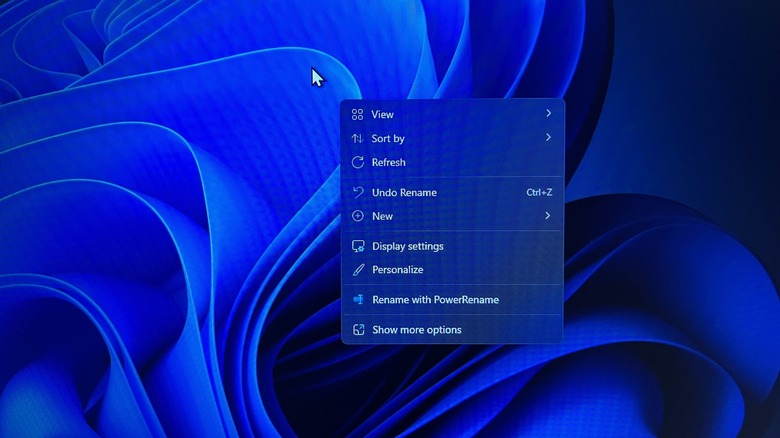Screen dimensions: 780x438
Task: Choose Undo Rename in the menu
Action: (x=452, y=192)
